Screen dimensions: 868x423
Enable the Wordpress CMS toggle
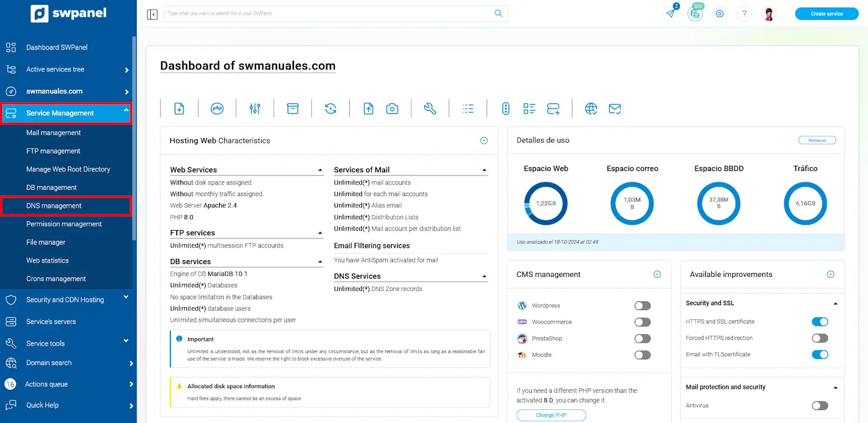coord(642,306)
